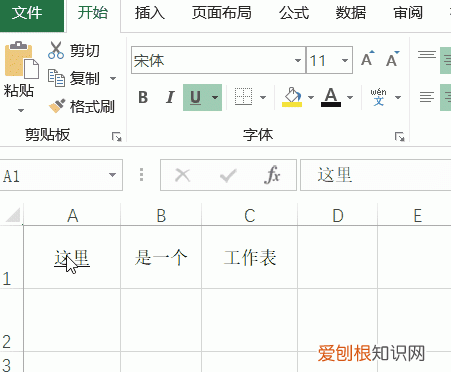
Task: Select row 2 header
Action: pyautogui.click(x=11, y=320)
